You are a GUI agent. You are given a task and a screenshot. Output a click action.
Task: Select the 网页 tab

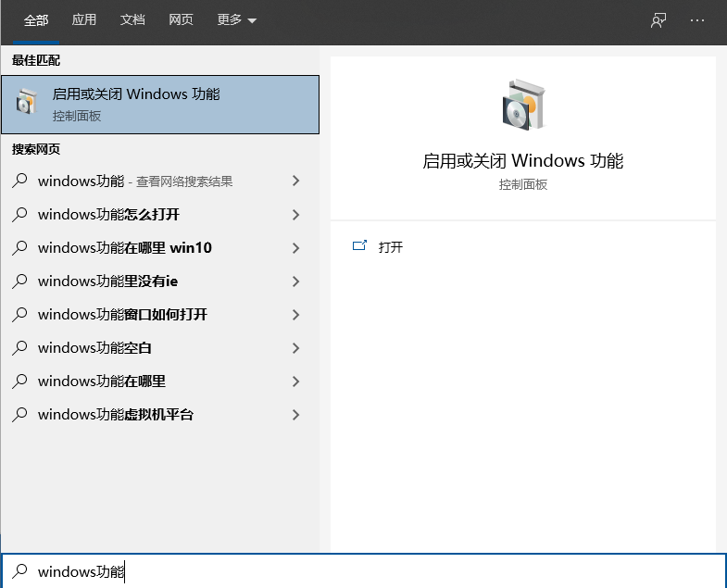(182, 20)
